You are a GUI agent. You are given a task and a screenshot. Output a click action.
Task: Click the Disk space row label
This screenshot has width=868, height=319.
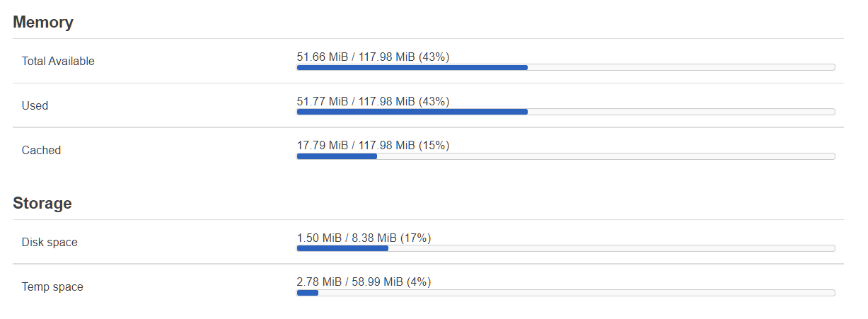tap(50, 242)
